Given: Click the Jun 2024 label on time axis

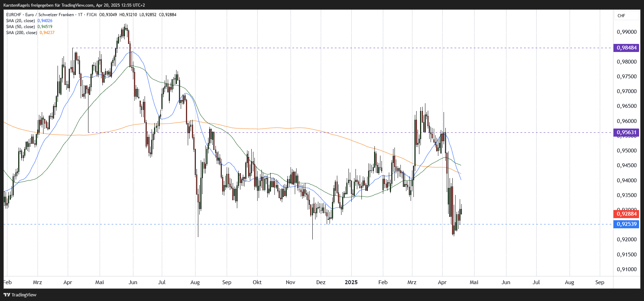Looking at the screenshot, I should pos(133,282).
